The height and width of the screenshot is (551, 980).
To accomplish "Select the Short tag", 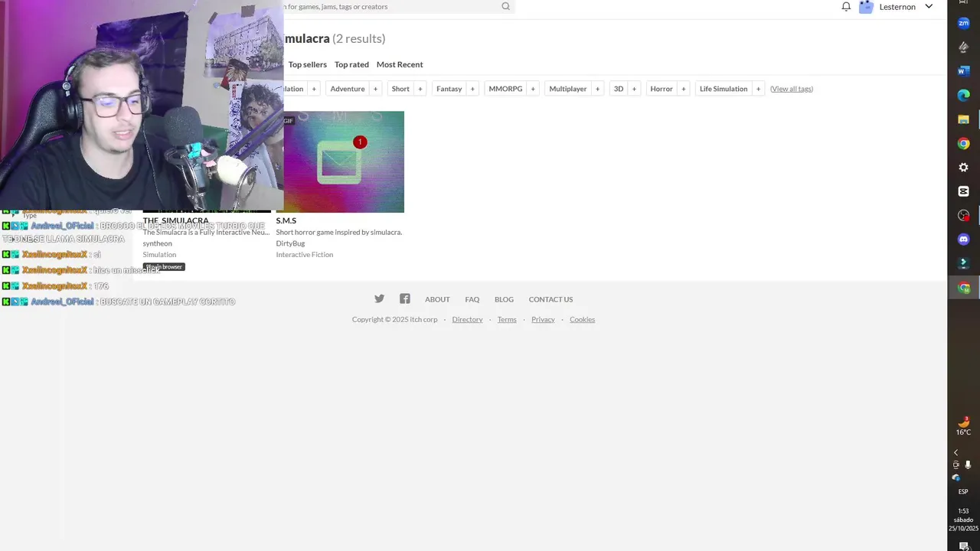I will click(x=400, y=89).
